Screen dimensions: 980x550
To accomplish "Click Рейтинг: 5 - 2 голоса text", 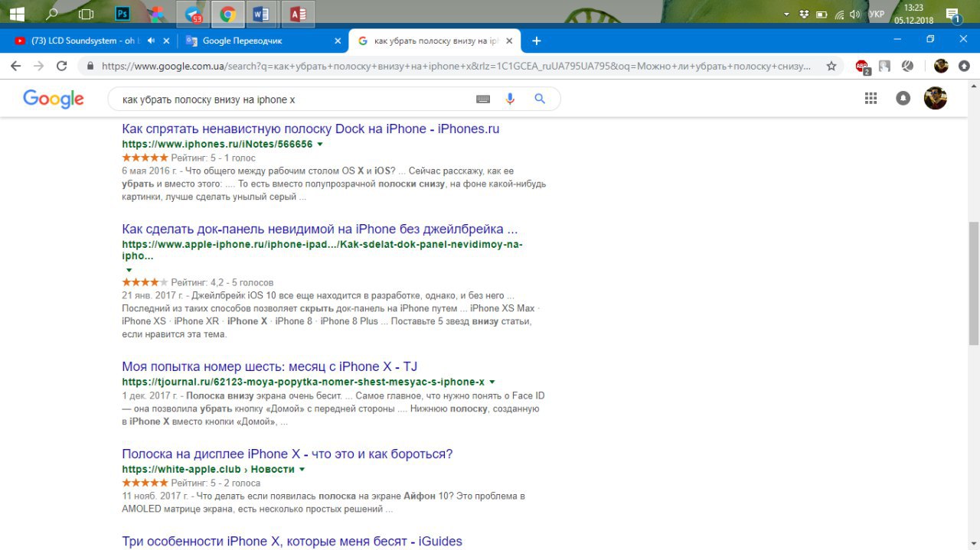I will [215, 483].
